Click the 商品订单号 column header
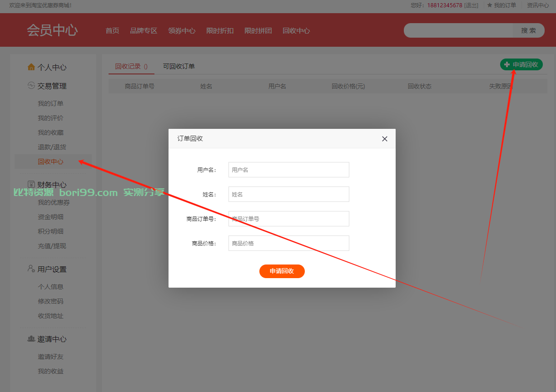Image resolution: width=556 pixels, height=392 pixels. [139, 86]
